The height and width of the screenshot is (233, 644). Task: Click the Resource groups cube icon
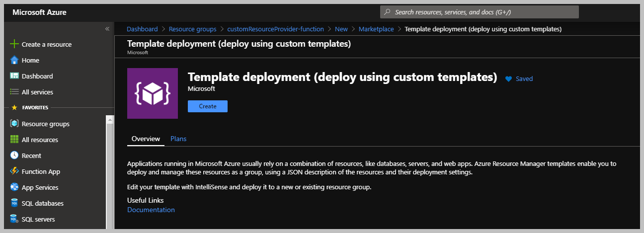pyautogui.click(x=14, y=124)
